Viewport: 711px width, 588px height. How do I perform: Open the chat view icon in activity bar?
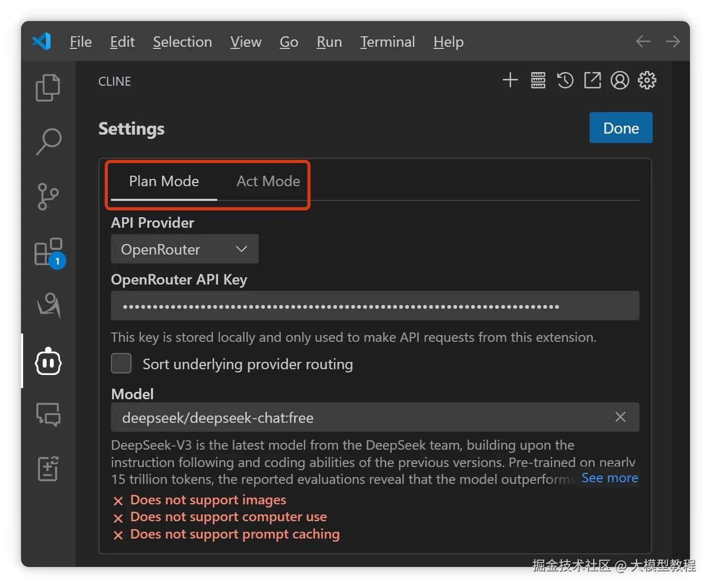click(x=48, y=414)
